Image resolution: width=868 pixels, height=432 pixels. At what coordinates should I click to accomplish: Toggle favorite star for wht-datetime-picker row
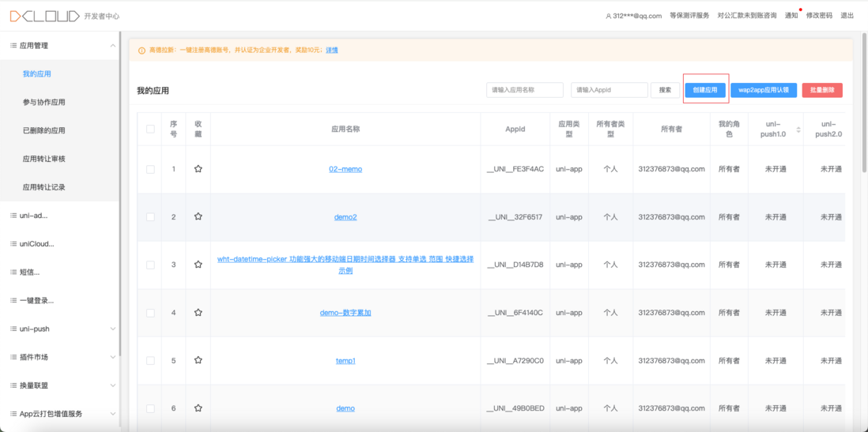click(x=198, y=265)
